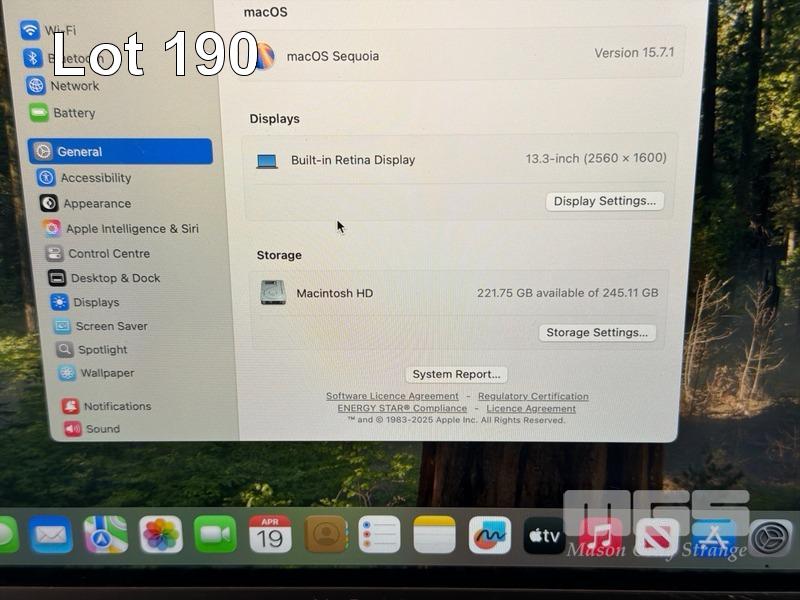Click the Macintosh HD drive icon
The width and height of the screenshot is (800, 600).
coord(273,293)
